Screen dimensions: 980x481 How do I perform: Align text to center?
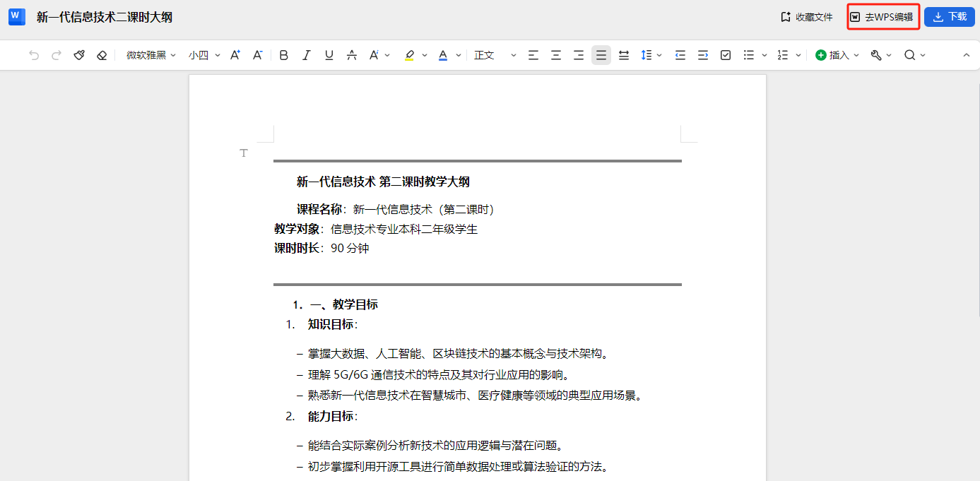point(556,55)
